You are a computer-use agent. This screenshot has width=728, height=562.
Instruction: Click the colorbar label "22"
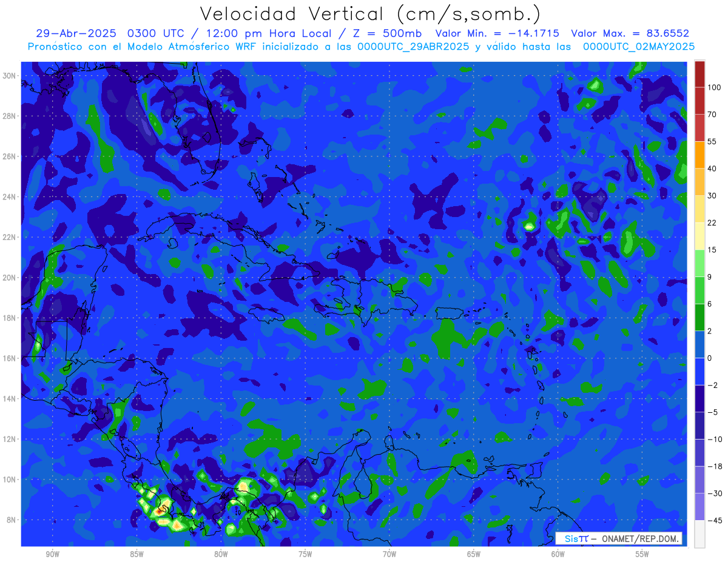tap(712, 222)
